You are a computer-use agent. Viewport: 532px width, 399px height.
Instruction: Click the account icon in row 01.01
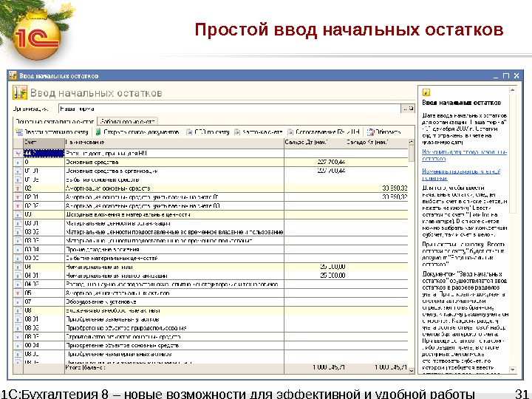tap(18, 171)
